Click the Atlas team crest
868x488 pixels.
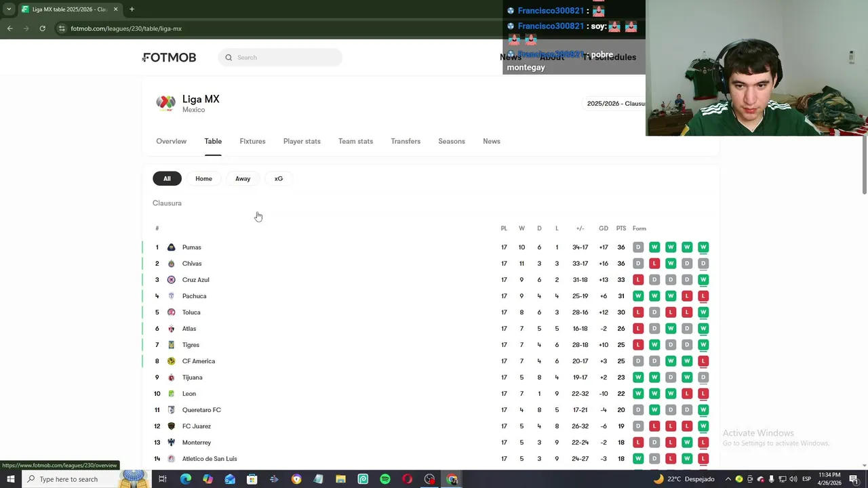click(x=171, y=329)
